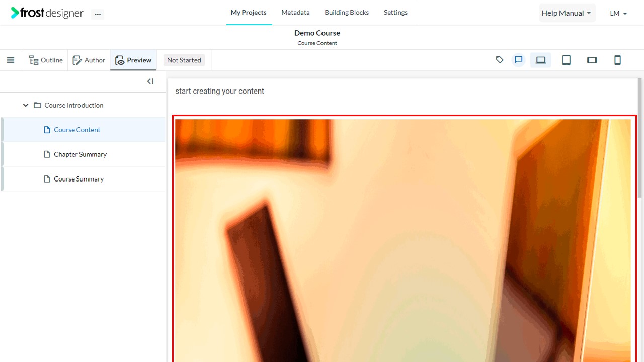Click the tag icon in the toolbar
Image resolution: width=644 pixels, height=362 pixels.
[x=500, y=60]
